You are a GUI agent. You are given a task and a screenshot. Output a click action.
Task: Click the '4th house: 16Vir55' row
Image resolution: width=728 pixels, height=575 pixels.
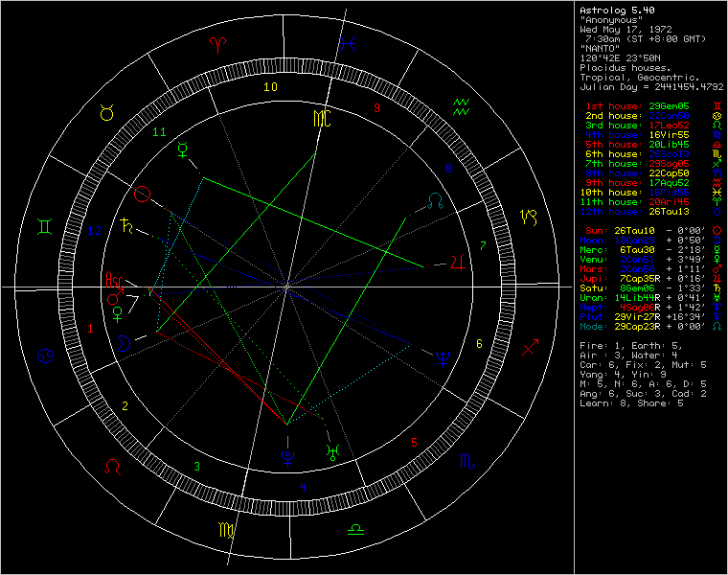[653, 135]
